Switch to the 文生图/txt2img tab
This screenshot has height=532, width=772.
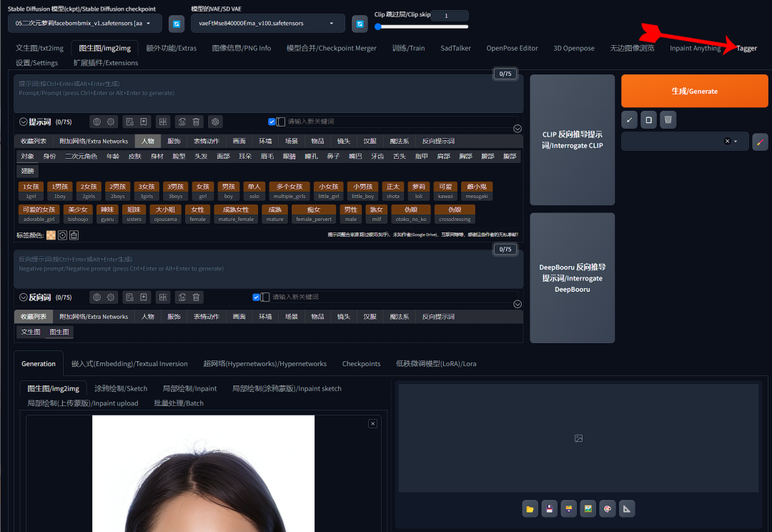pyautogui.click(x=39, y=48)
